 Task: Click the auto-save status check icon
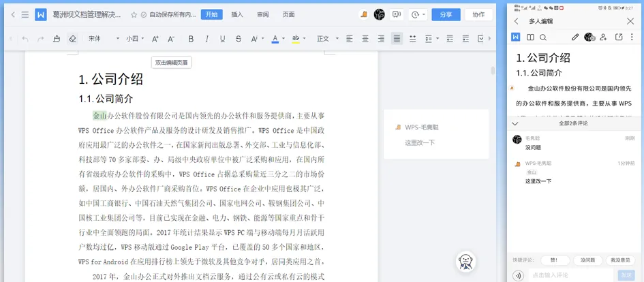[144, 15]
